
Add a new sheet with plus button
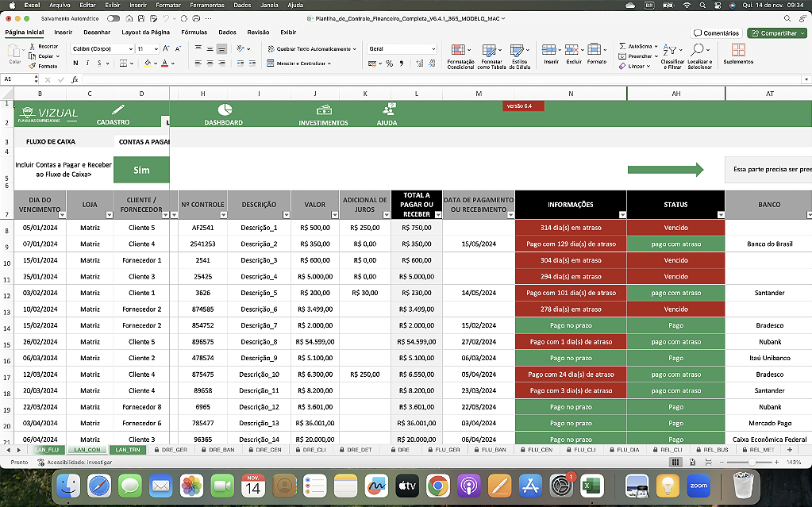click(790, 450)
